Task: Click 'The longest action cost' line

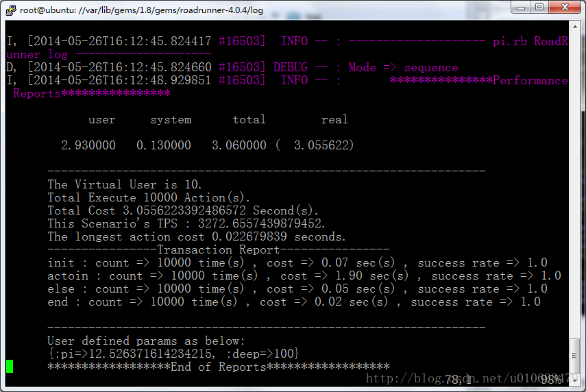Action: tap(197, 236)
